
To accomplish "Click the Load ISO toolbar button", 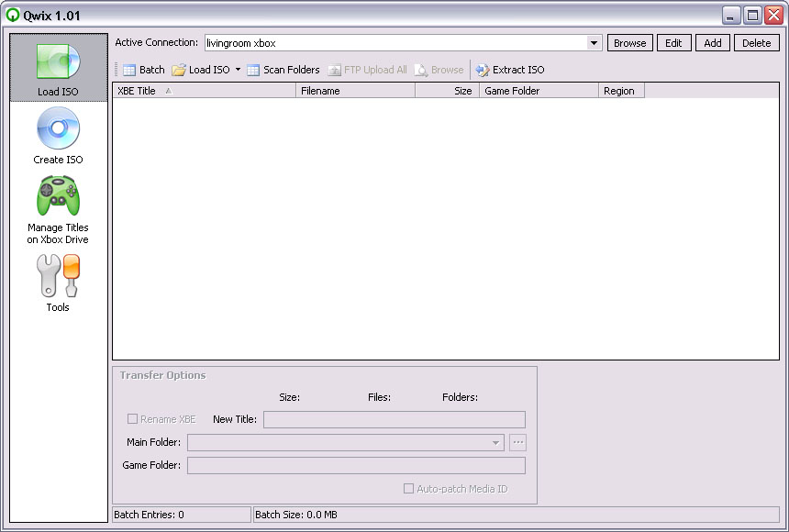I will [x=201, y=70].
